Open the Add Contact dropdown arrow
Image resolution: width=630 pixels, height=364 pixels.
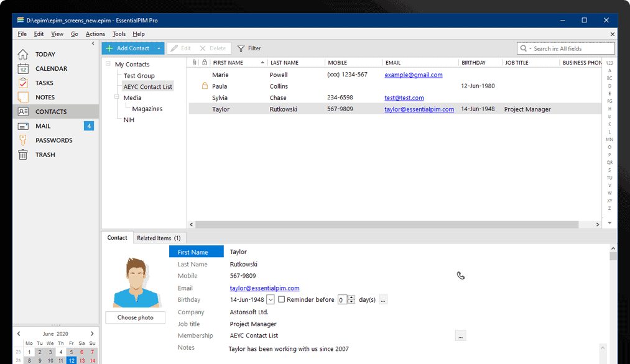pyautogui.click(x=159, y=48)
